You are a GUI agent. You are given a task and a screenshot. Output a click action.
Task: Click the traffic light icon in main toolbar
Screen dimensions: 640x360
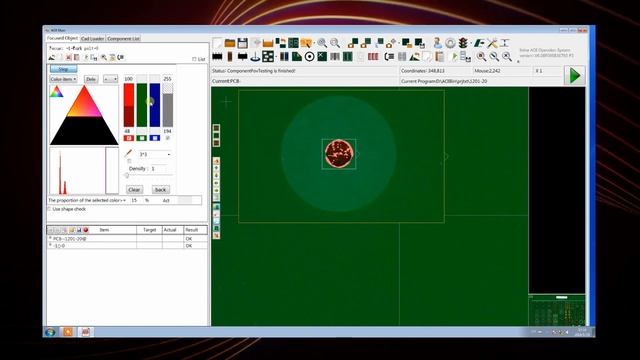coord(463,43)
